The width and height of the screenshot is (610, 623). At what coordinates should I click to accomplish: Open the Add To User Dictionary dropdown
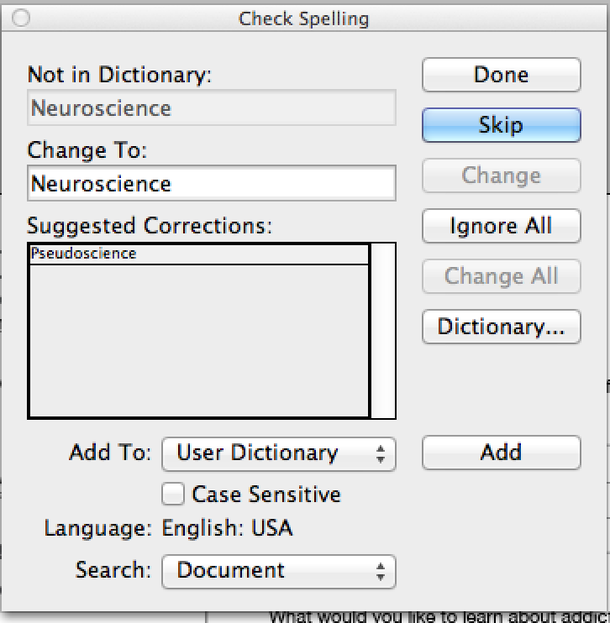(279, 454)
